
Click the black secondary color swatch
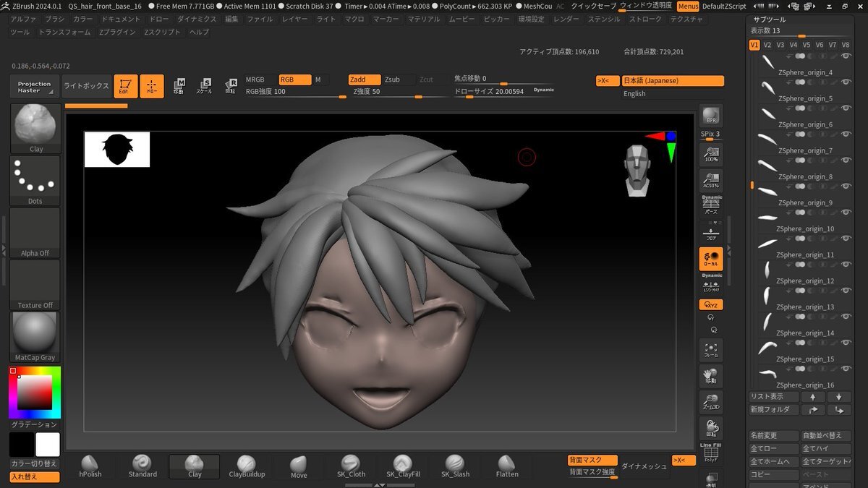point(21,444)
